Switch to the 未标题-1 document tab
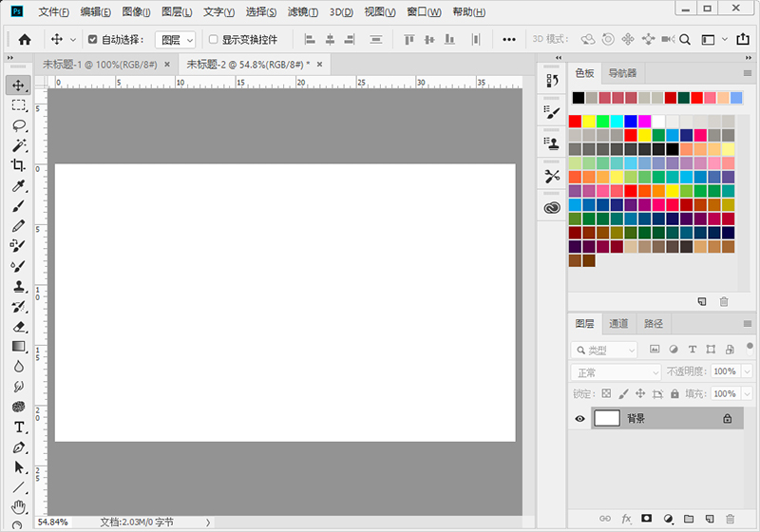 pyautogui.click(x=103, y=65)
